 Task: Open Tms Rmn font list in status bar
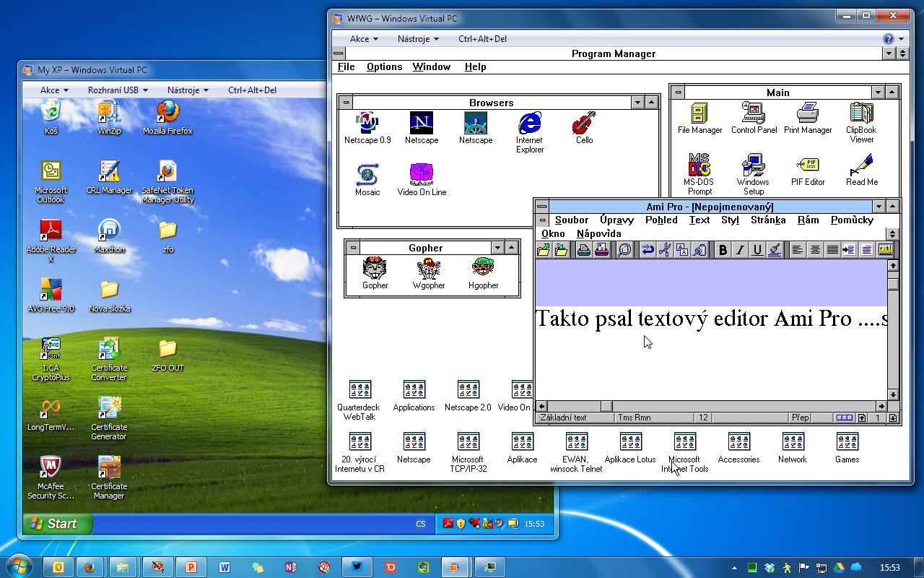[653, 418]
